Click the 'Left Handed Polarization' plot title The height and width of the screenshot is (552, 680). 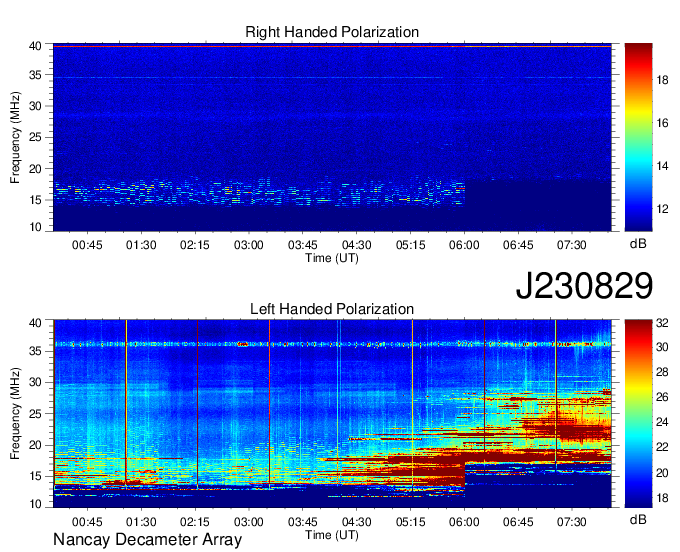pos(332,309)
